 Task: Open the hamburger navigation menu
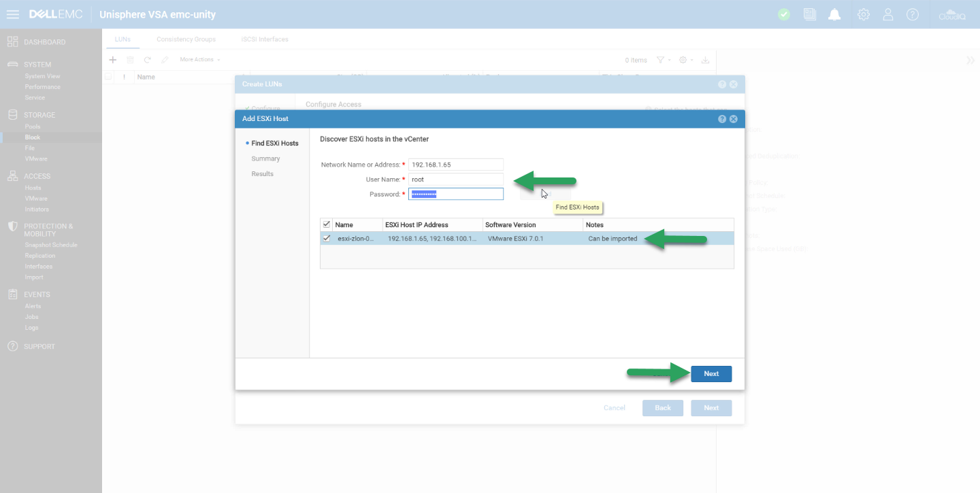(12, 14)
